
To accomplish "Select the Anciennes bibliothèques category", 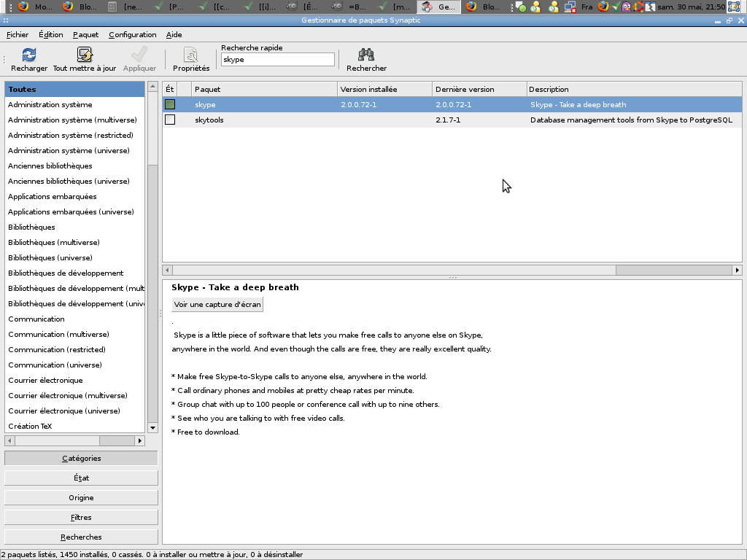I will tap(75, 166).
